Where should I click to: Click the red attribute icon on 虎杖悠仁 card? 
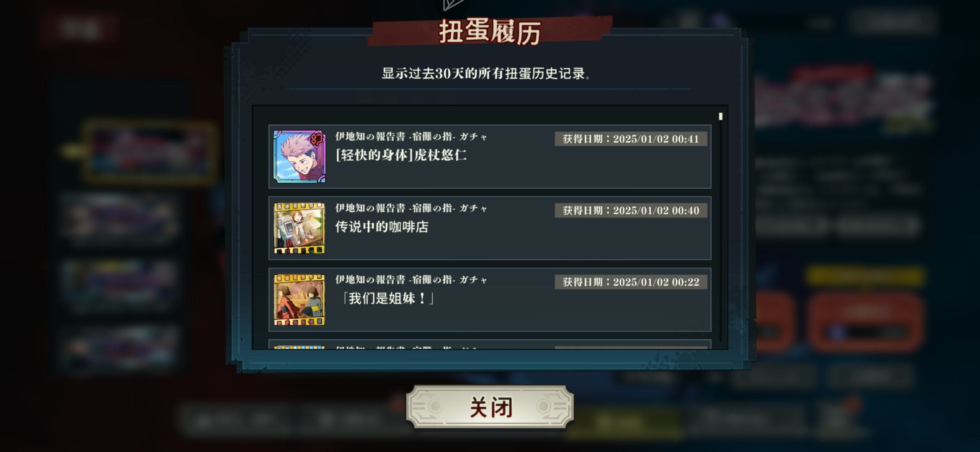click(317, 139)
